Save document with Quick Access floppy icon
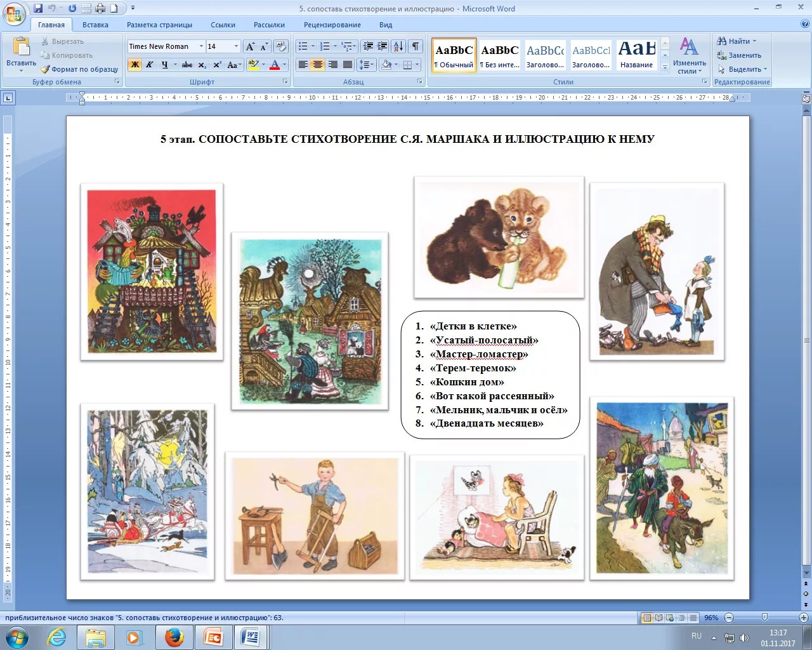 tap(38, 8)
